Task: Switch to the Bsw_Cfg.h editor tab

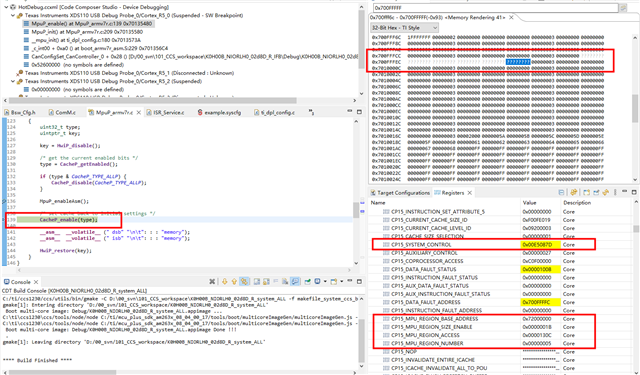Action: pyautogui.click(x=20, y=112)
